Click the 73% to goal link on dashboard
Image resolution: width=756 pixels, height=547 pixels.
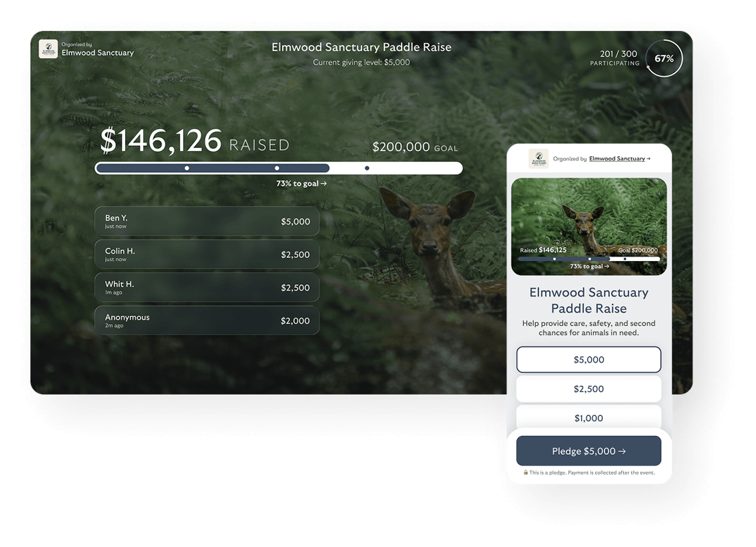pyautogui.click(x=301, y=184)
